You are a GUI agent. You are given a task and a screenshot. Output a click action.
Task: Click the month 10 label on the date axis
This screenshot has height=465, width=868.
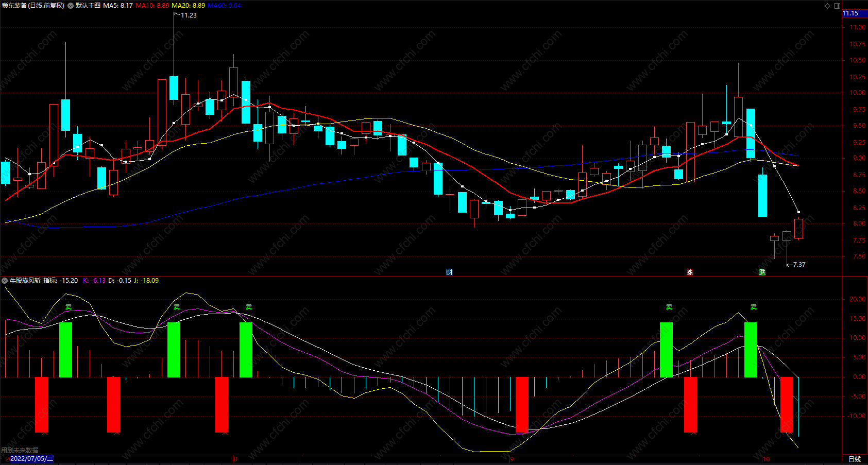[766, 459]
